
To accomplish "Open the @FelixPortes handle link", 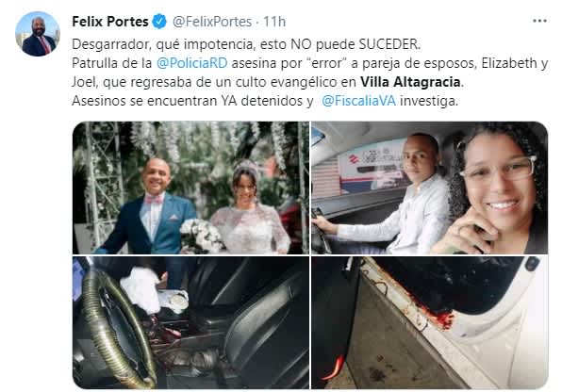I will [212, 22].
